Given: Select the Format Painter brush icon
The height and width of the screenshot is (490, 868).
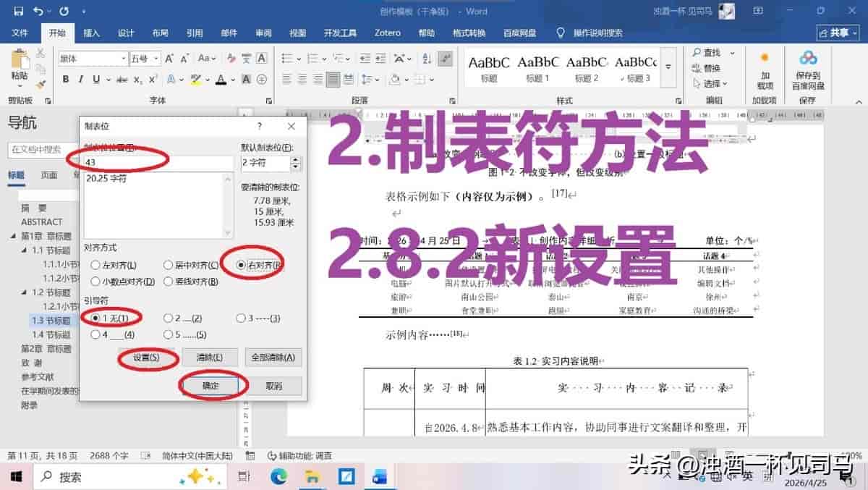Looking at the screenshot, I should pyautogui.click(x=41, y=83).
